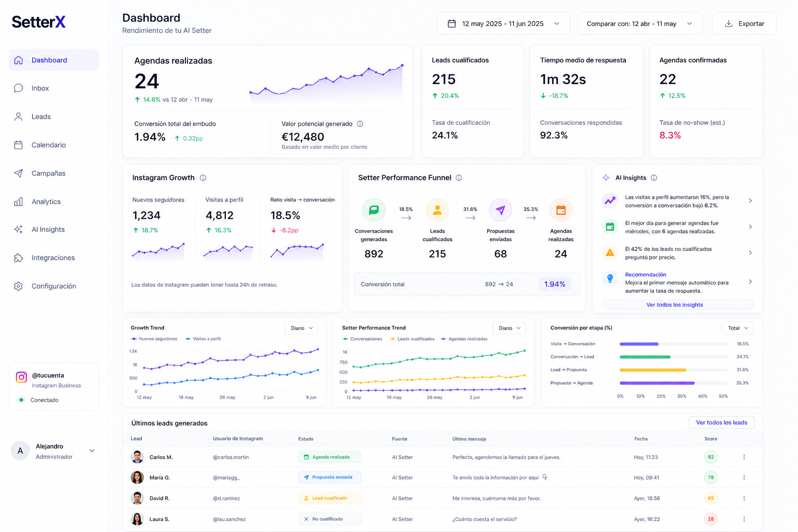Click the Leads cualificados person icon in funnel
The height and width of the screenshot is (532, 798).
tap(437, 210)
